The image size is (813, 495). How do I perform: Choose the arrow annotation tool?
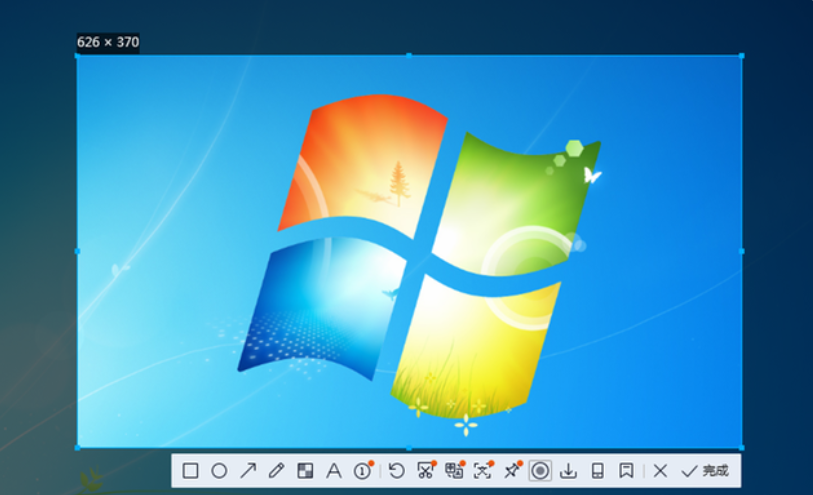248,470
